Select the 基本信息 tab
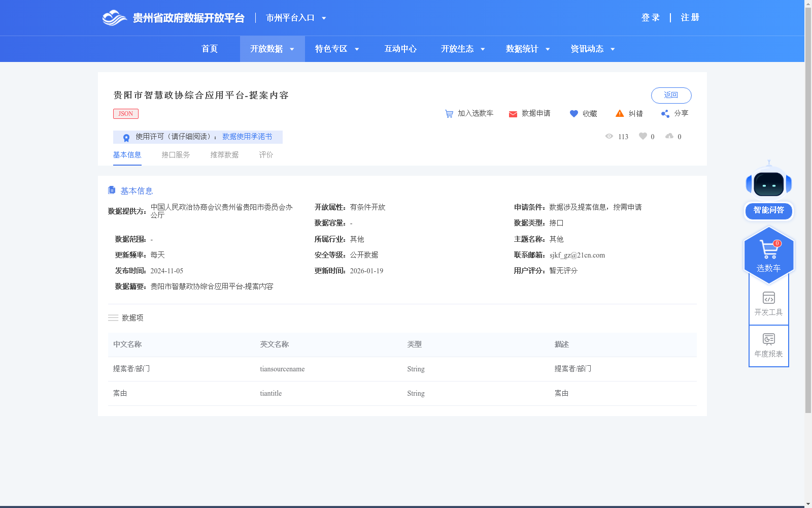 click(127, 155)
